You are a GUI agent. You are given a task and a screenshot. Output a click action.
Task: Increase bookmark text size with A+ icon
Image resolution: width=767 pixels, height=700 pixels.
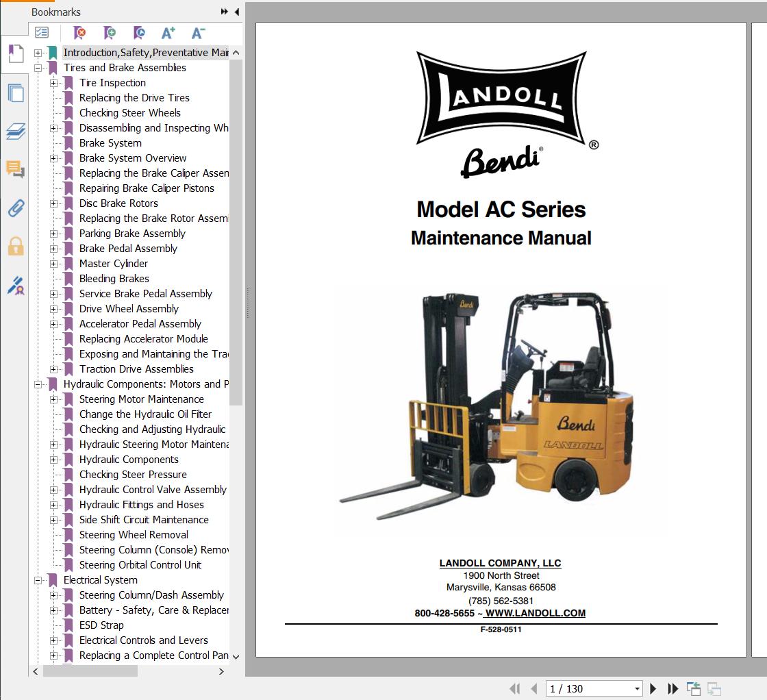click(x=168, y=32)
